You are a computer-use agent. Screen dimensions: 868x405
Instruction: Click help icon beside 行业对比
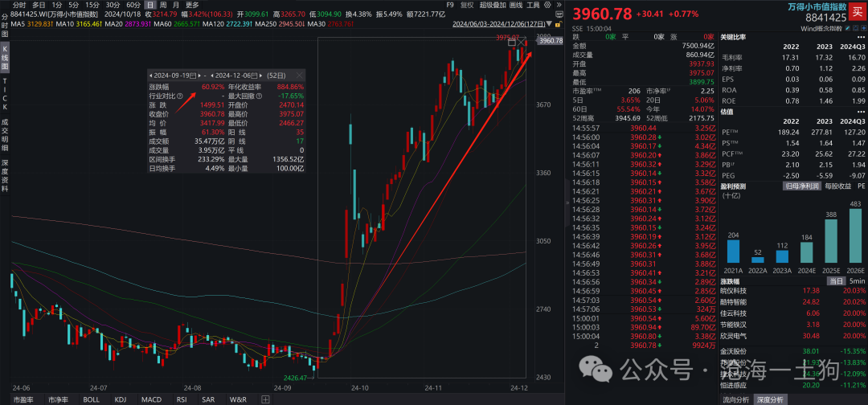click(180, 96)
